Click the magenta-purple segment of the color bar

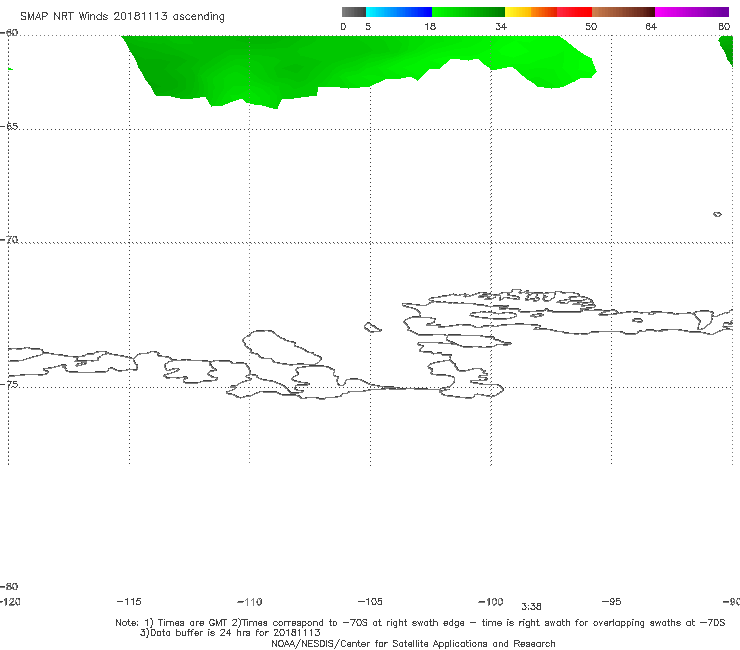point(692,12)
